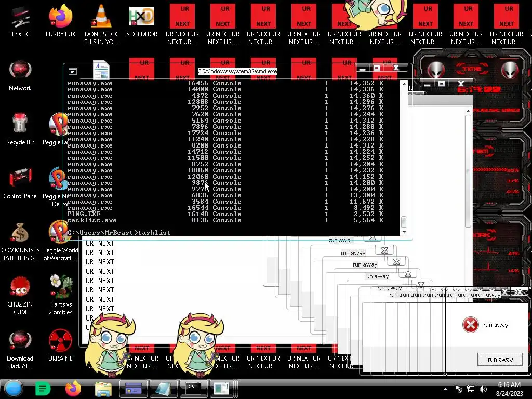This screenshot has width=532, height=399.
Task: Click the alien head on the right of Alienware gadget
Action: coord(510,70)
